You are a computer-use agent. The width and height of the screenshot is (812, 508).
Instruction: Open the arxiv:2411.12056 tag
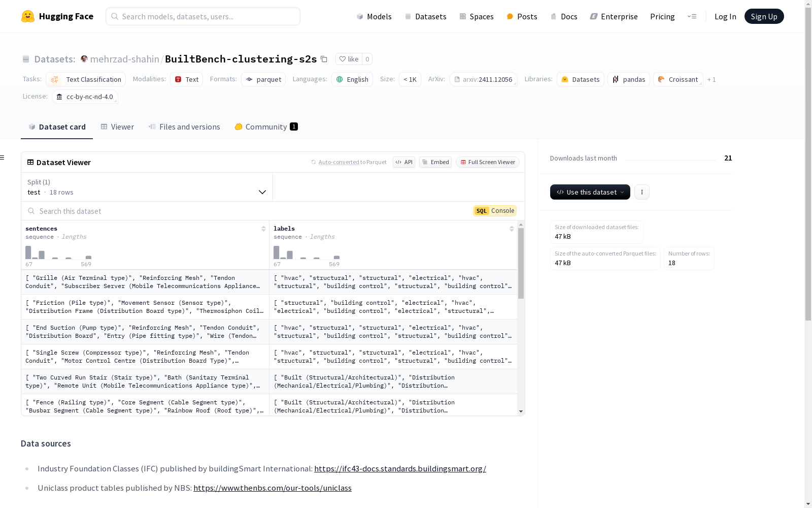(x=483, y=79)
